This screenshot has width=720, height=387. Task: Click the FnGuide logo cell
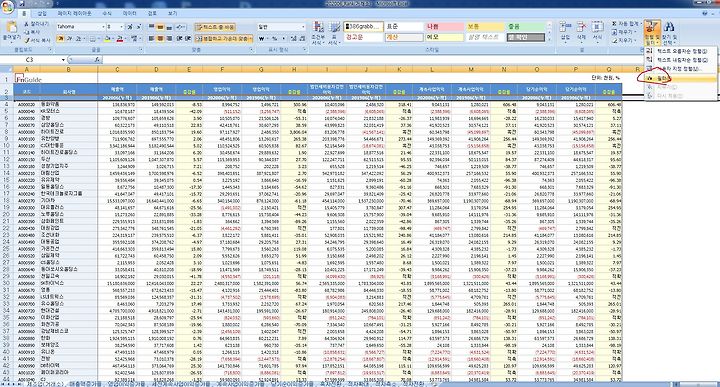point(28,79)
